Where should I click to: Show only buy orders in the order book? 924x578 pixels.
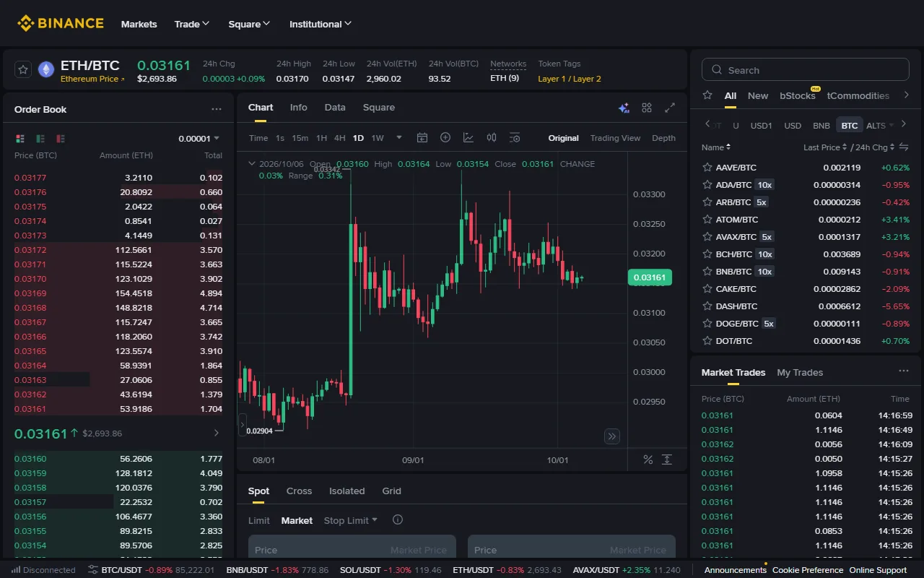click(x=40, y=138)
